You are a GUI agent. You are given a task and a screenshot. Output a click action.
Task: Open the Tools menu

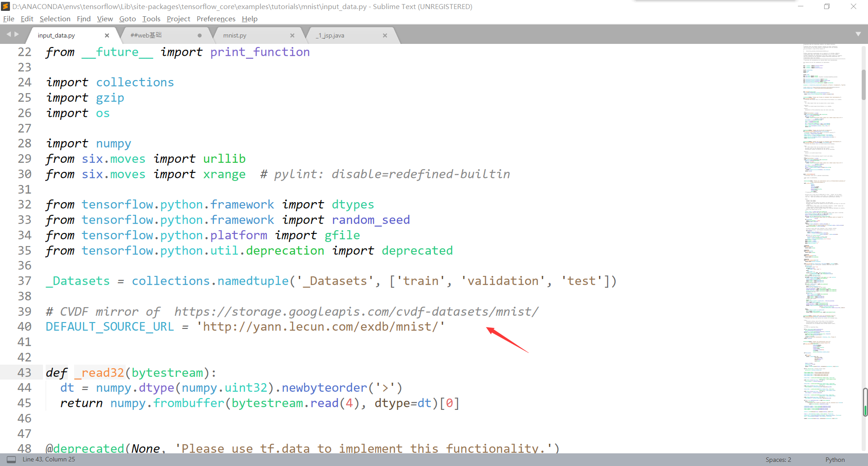pyautogui.click(x=151, y=19)
